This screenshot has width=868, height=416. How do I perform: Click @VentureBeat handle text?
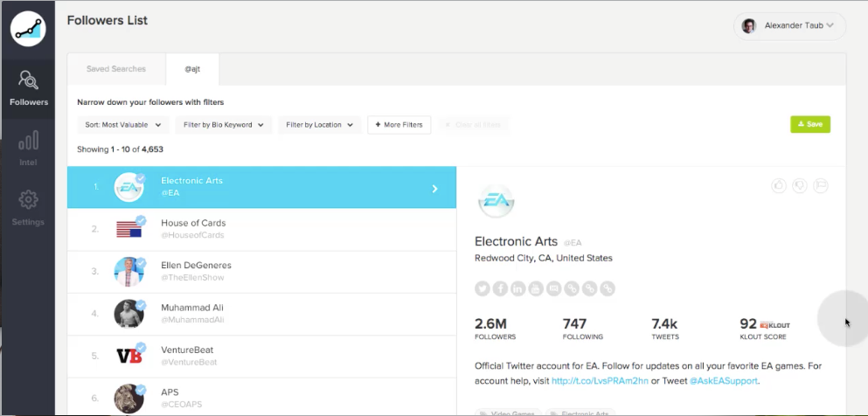[190, 363]
